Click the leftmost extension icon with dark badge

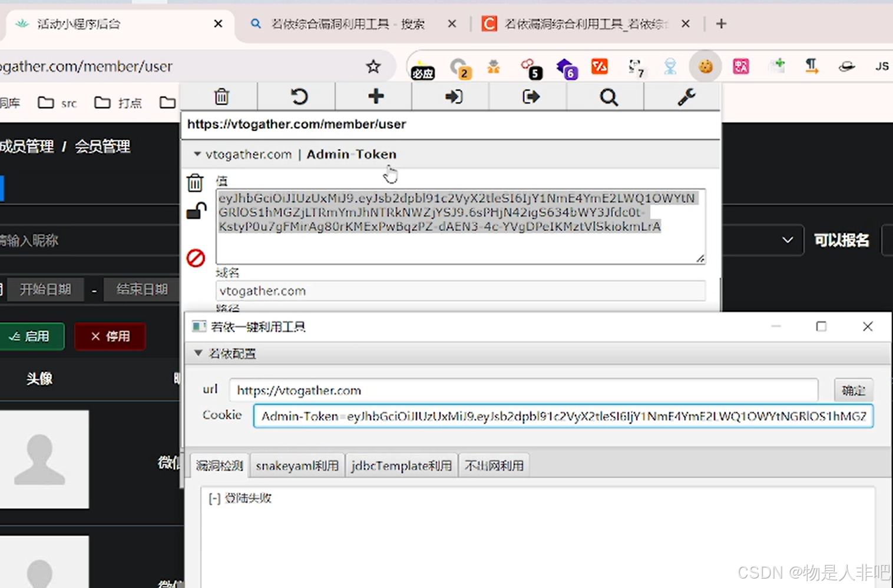point(422,69)
